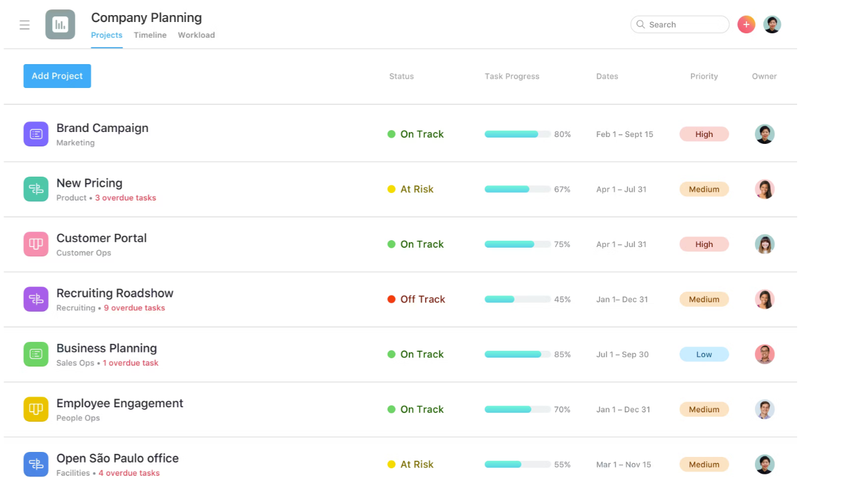Select the Recruiting Roadshow purple icon
This screenshot has height=489, width=868.
[36, 299]
